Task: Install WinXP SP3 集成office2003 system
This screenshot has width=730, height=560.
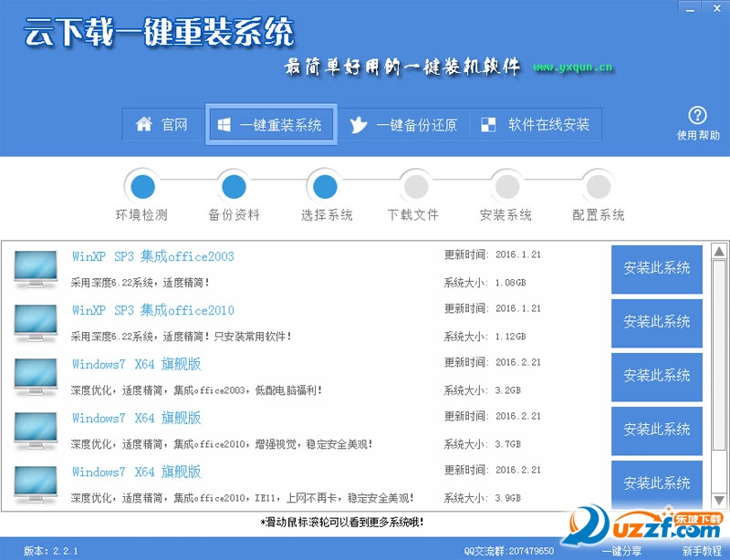Action: [x=656, y=269]
